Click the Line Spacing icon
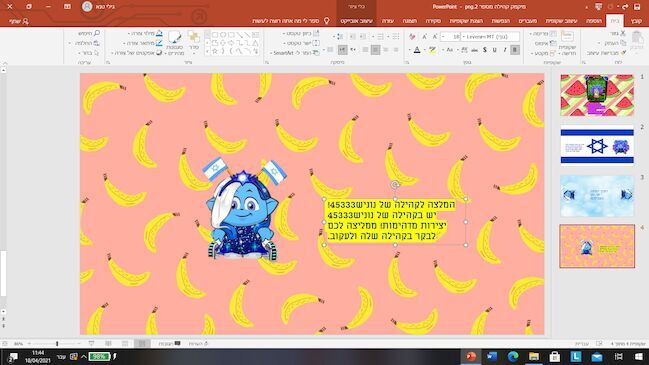Screen dimensions: 649x365 339,37
